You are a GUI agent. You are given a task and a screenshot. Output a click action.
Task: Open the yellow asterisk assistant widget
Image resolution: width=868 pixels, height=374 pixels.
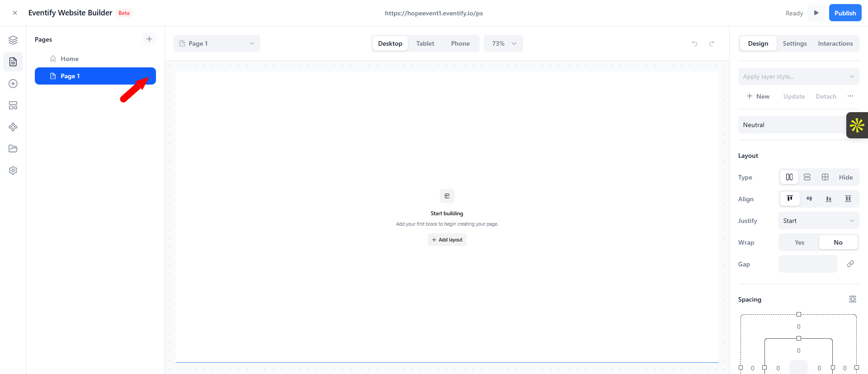857,125
